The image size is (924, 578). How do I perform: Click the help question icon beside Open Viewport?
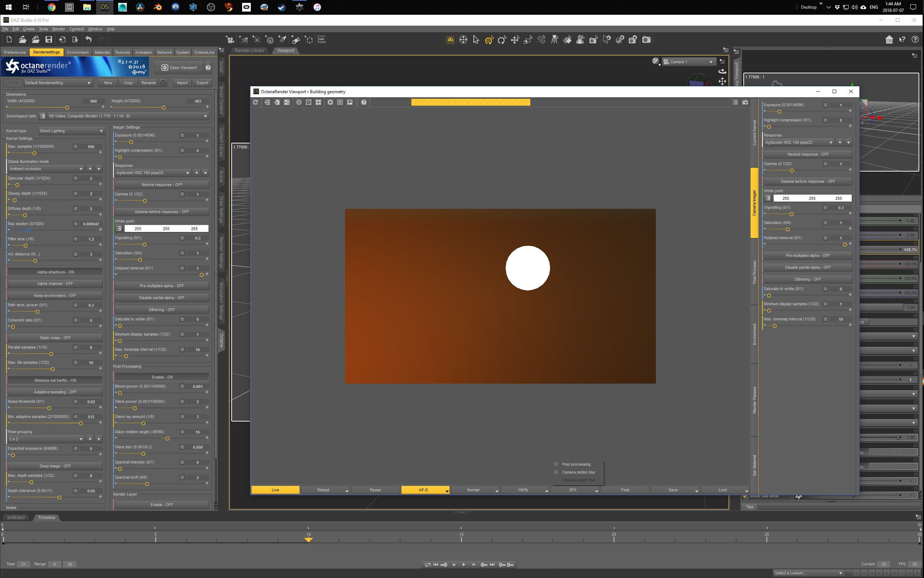coord(208,68)
